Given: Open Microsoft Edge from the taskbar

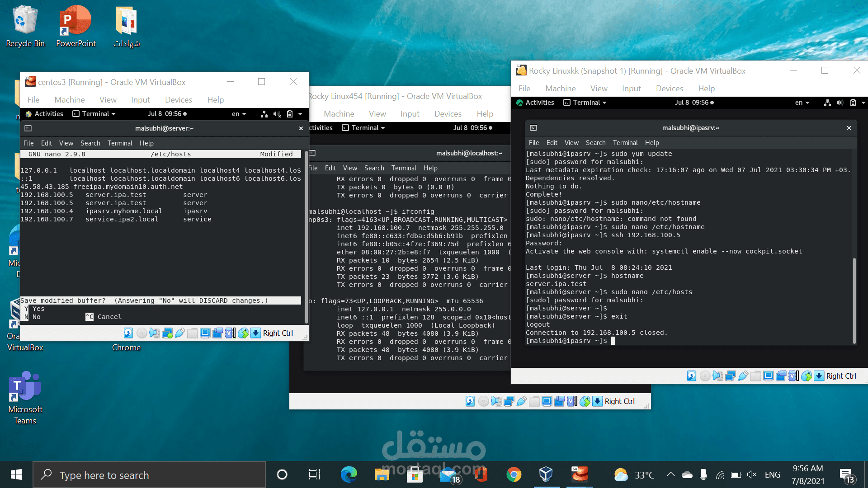Looking at the screenshot, I should pyautogui.click(x=349, y=474).
